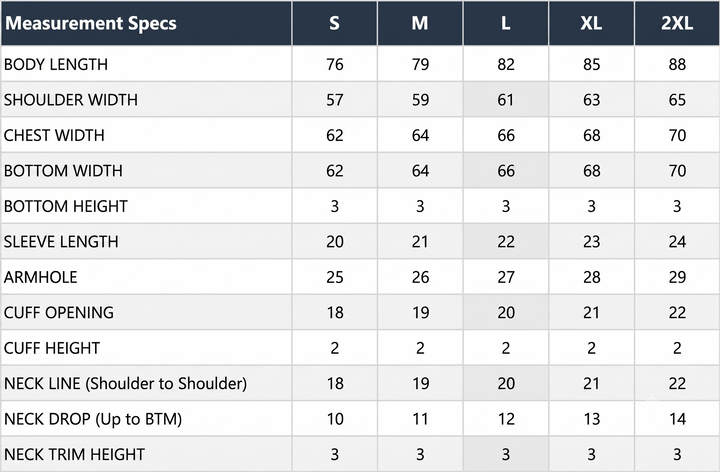Select the M size column header

420,23
